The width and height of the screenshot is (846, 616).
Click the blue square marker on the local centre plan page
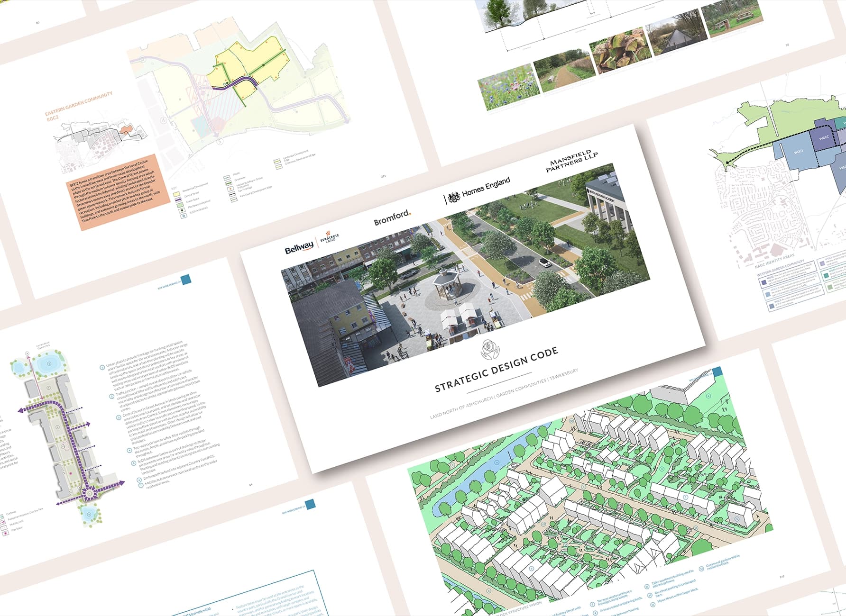point(185,279)
